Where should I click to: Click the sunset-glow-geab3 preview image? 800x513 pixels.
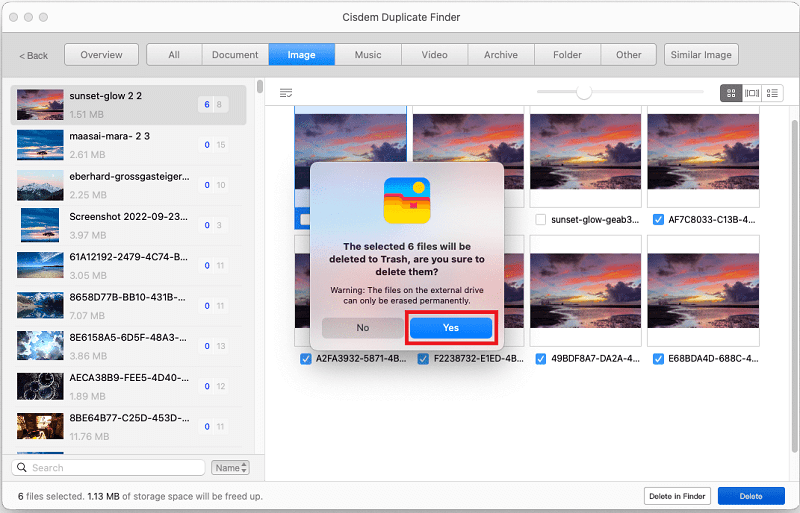pyautogui.click(x=586, y=152)
